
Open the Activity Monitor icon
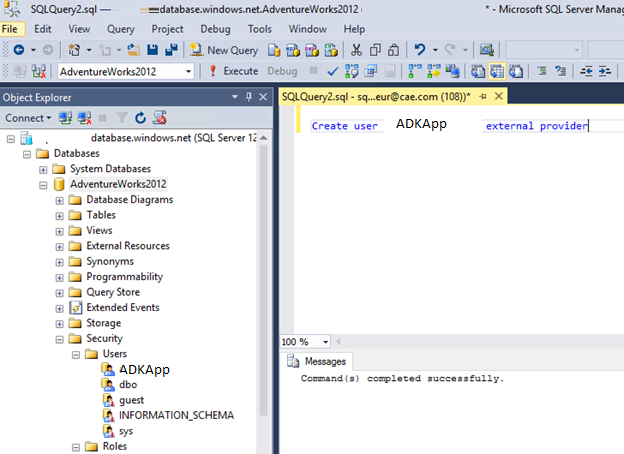486,50
